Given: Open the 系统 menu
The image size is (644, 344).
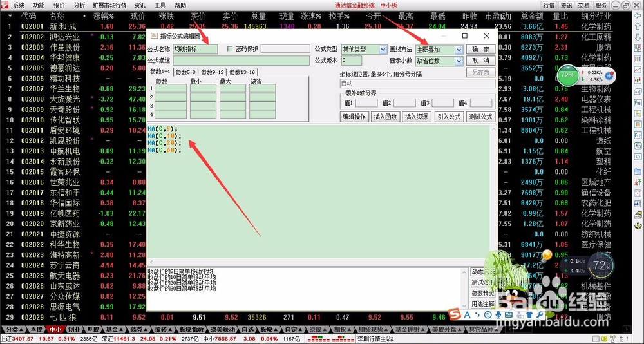Looking at the screenshot, I should [x=19, y=5].
